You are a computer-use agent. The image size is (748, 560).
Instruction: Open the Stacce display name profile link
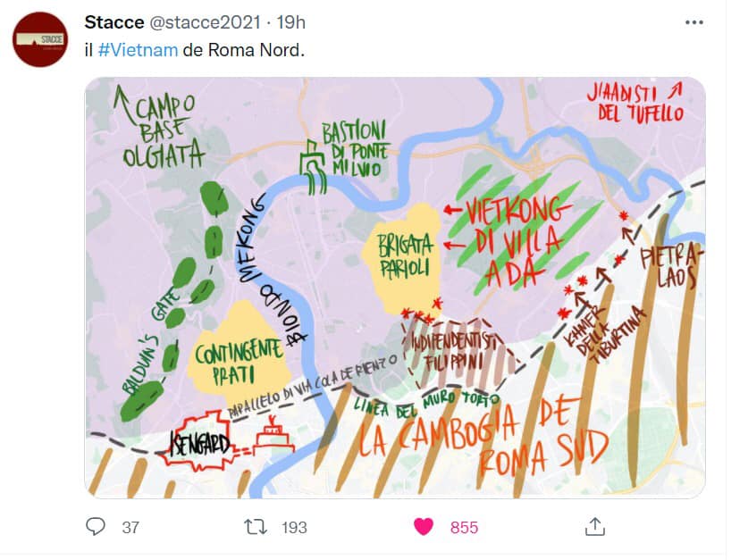coord(114,22)
